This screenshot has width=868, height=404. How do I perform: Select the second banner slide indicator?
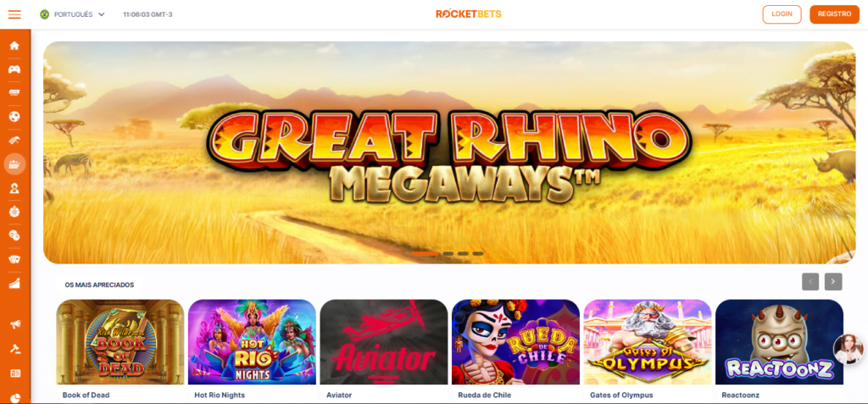pyautogui.click(x=448, y=253)
